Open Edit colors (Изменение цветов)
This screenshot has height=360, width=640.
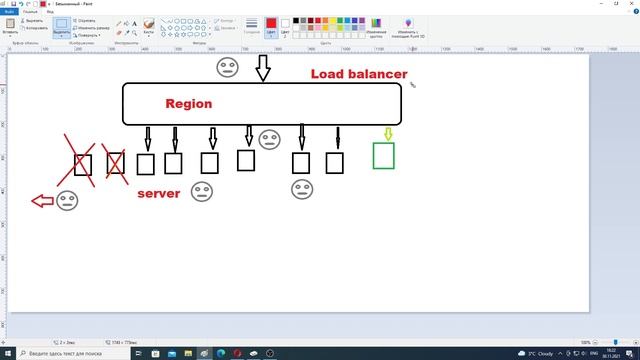376,28
